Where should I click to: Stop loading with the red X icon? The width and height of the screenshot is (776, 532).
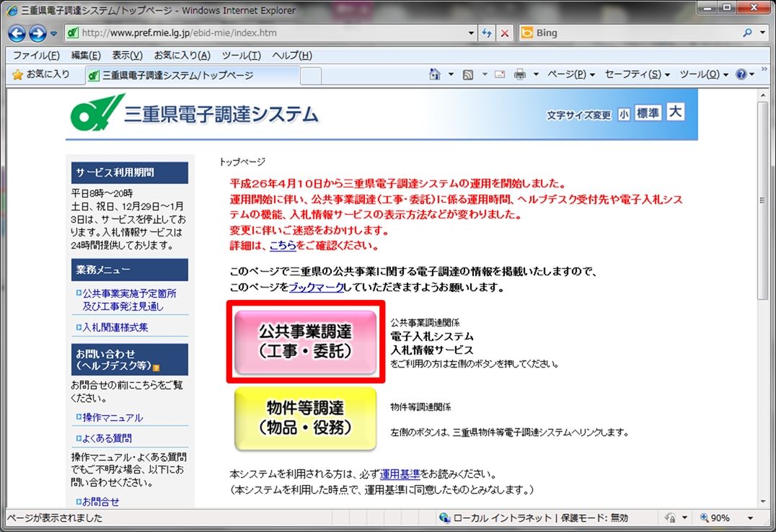pos(505,33)
